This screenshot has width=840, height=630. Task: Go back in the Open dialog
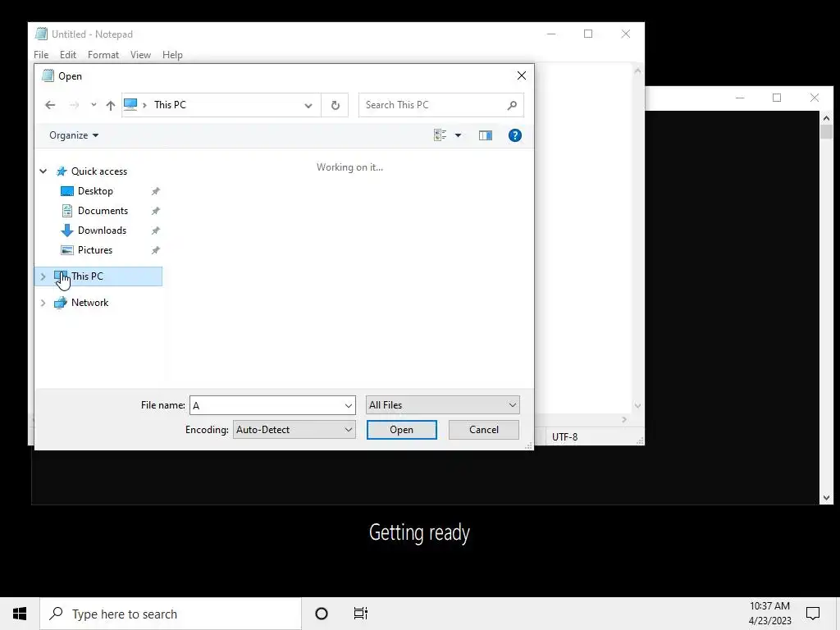click(x=50, y=105)
